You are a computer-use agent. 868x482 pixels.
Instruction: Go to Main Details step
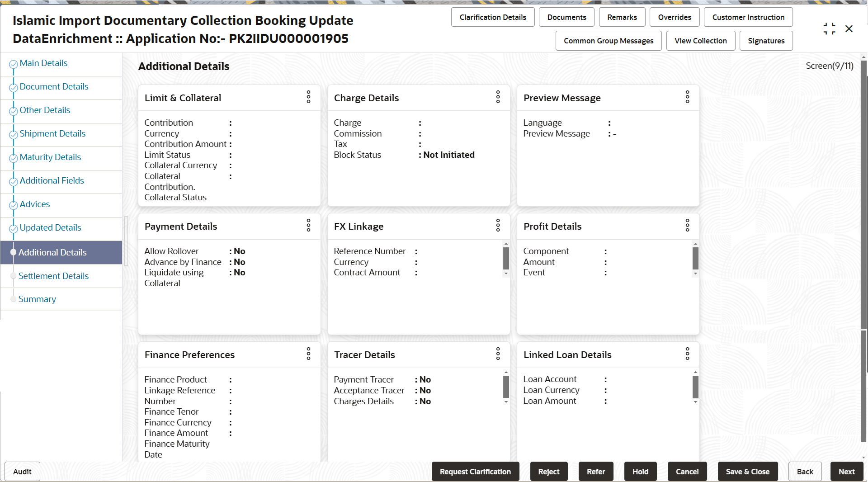[43, 63]
